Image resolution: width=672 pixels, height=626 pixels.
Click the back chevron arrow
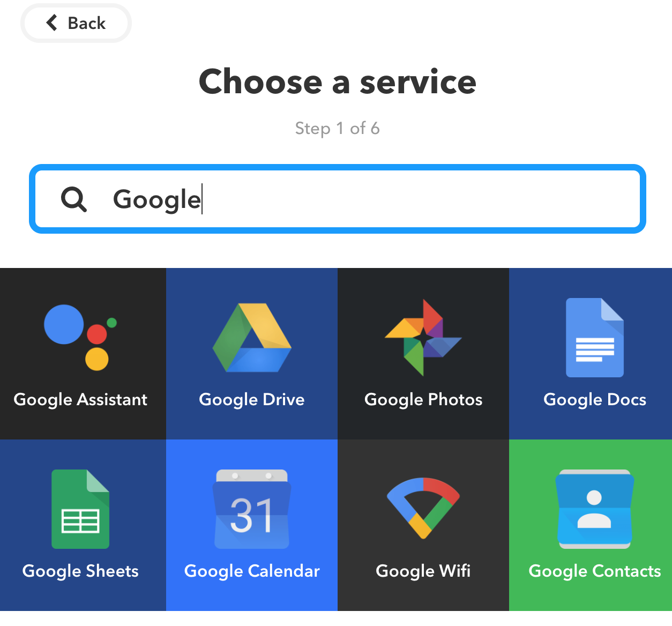[x=52, y=23]
